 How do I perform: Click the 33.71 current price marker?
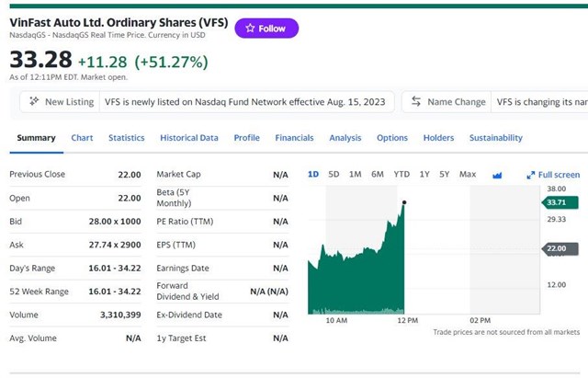point(560,202)
